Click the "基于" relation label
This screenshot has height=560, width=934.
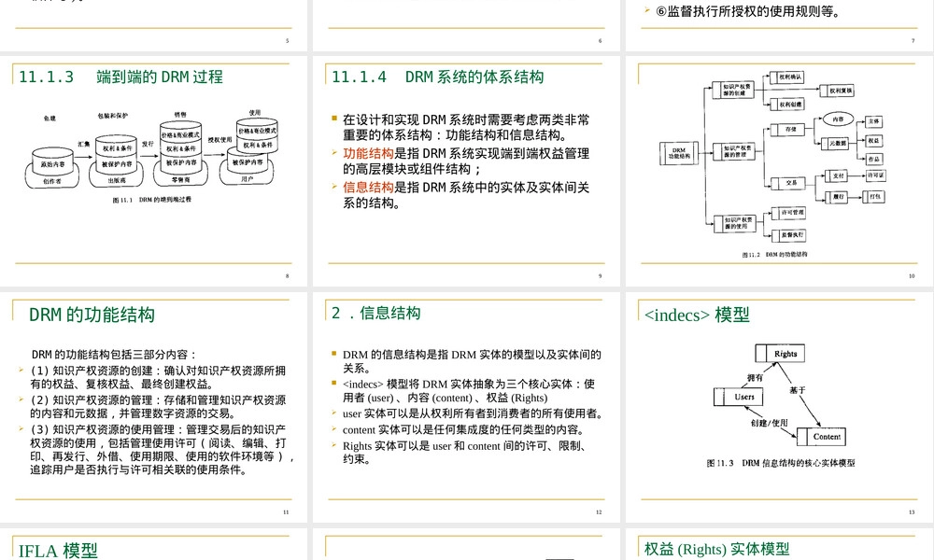[797, 390]
